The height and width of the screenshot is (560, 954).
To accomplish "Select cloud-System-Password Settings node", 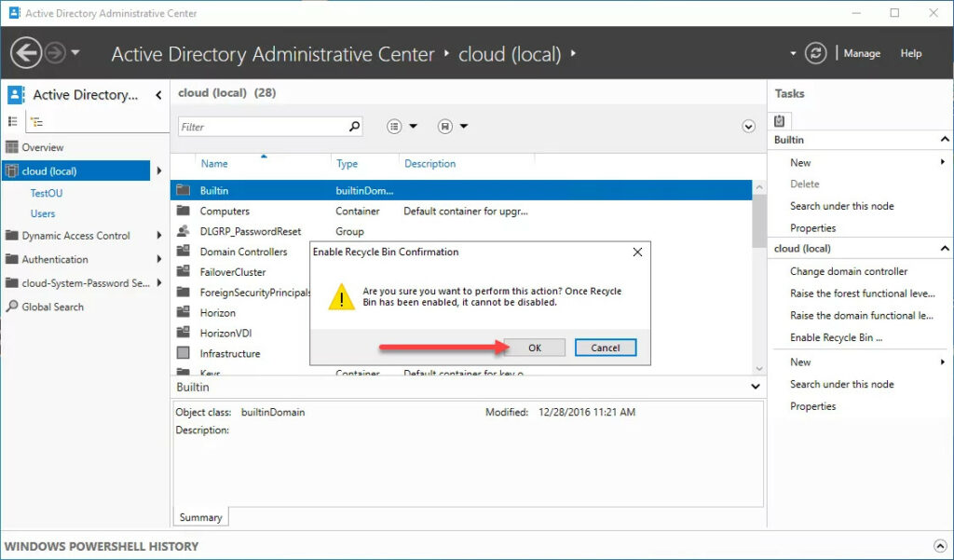I will coord(85,283).
